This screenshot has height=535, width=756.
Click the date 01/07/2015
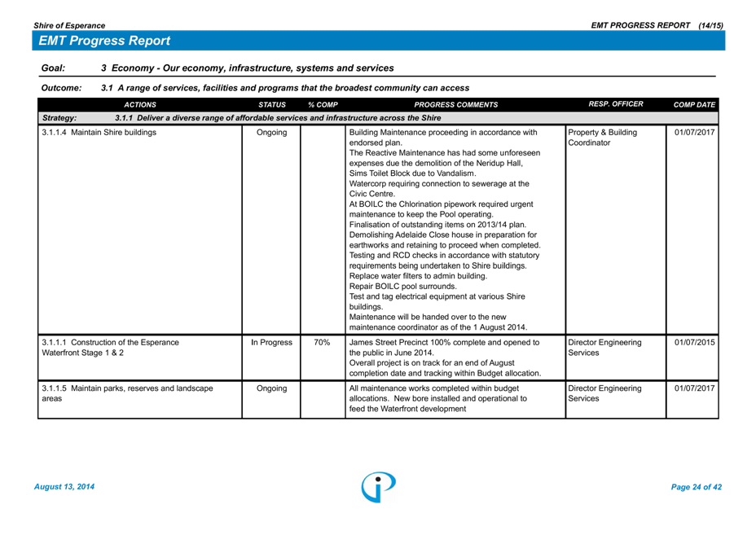694,342
